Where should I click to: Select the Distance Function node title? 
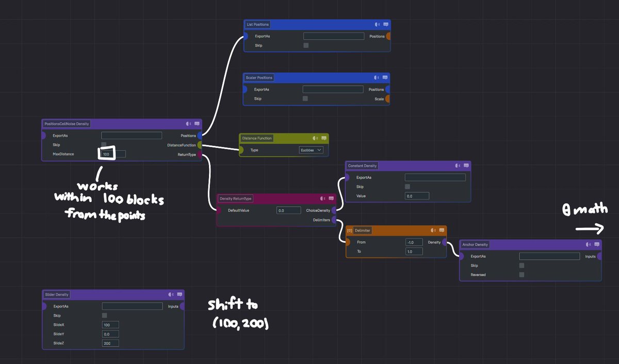click(x=257, y=138)
